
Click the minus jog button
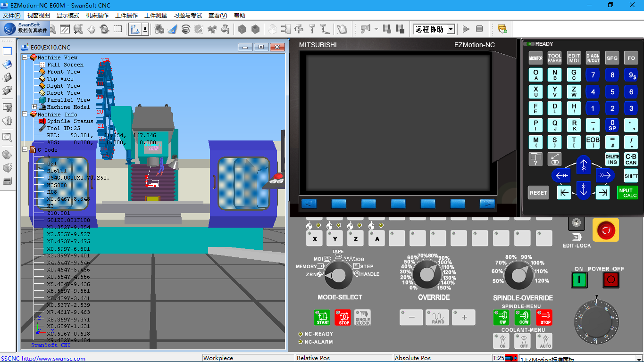tap(412, 317)
